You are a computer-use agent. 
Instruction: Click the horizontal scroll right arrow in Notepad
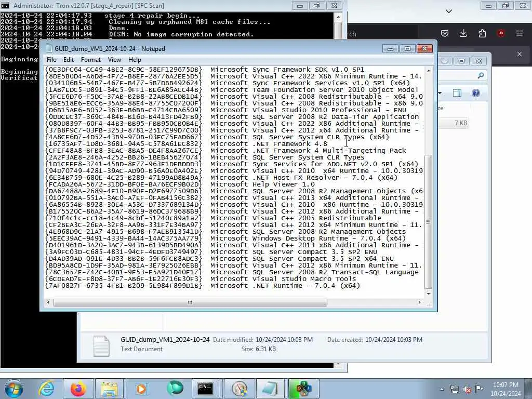point(419,302)
